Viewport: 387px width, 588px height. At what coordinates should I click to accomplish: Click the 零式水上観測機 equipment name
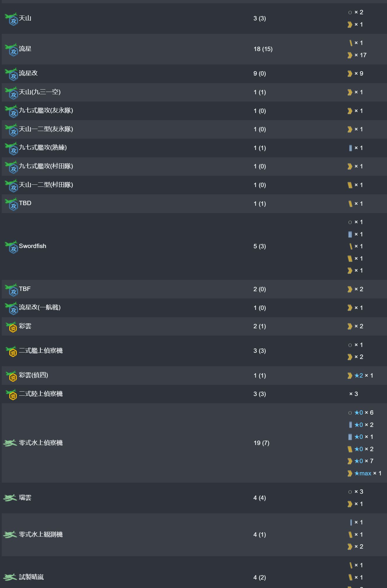41,535
